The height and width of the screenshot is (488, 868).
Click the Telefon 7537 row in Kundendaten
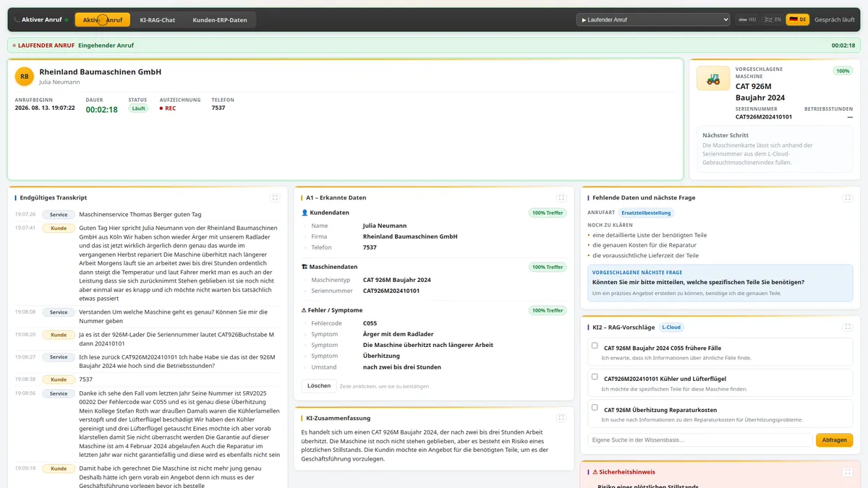[x=434, y=247]
